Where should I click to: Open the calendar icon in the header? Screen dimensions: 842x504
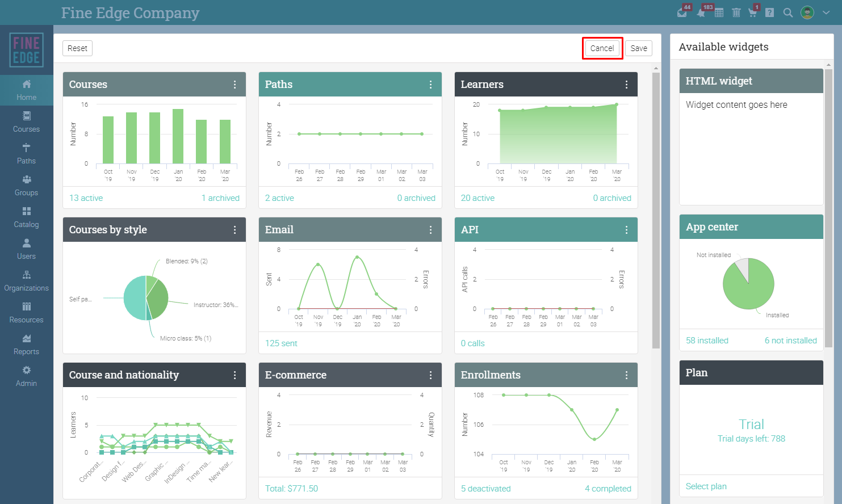(x=719, y=12)
